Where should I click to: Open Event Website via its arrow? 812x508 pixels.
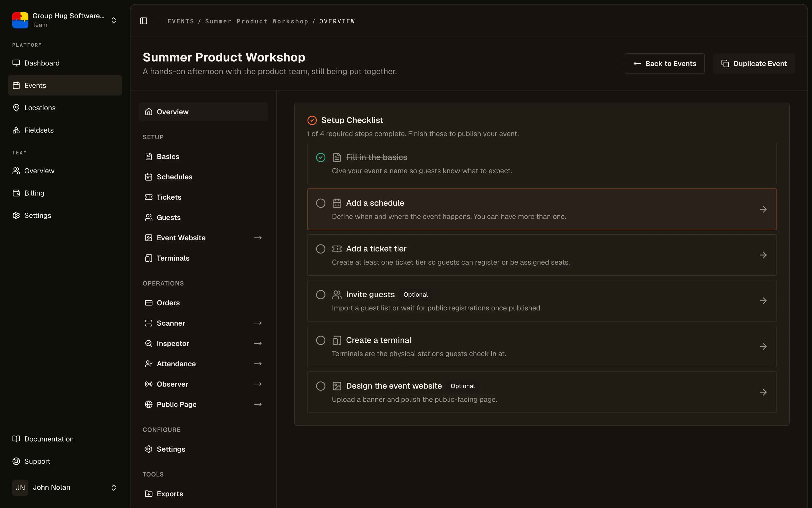click(258, 238)
